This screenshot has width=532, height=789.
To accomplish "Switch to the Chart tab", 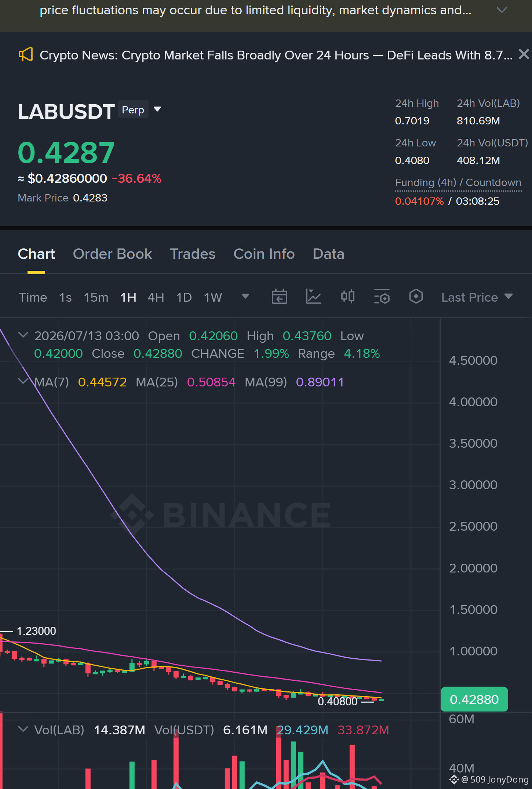I will [36, 254].
